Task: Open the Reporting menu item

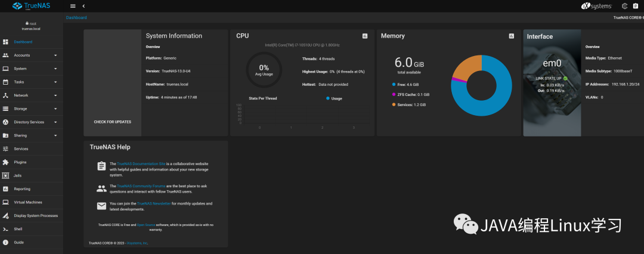Action: click(x=32, y=188)
